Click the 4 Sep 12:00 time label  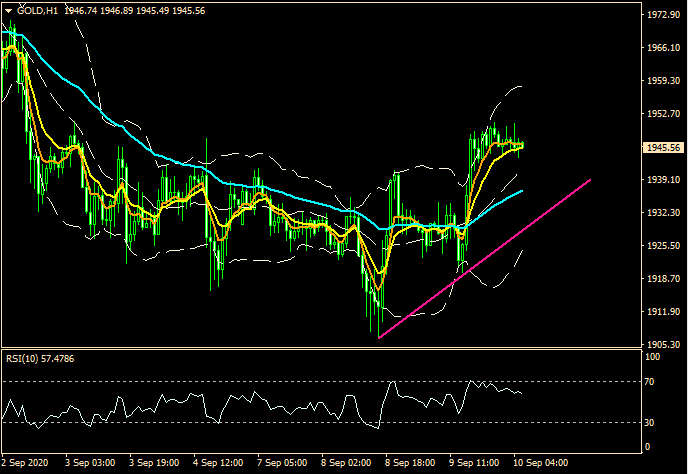[219, 464]
